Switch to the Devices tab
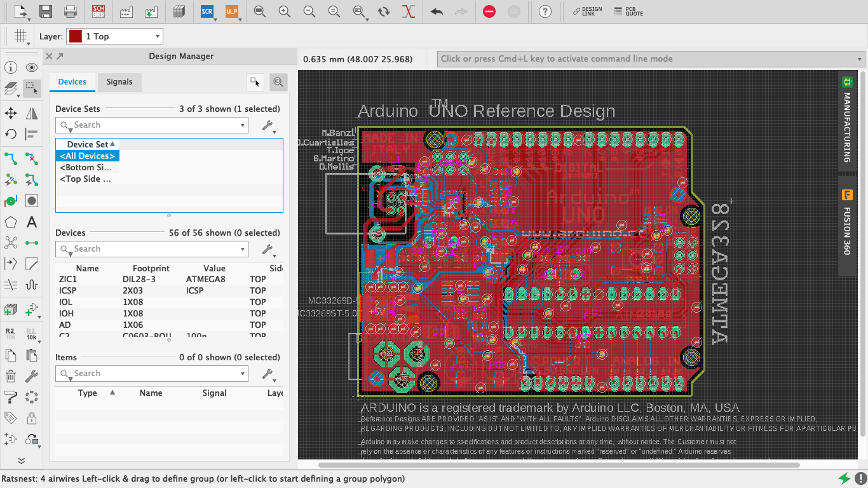Viewport: 868px width, 488px height. [72, 82]
